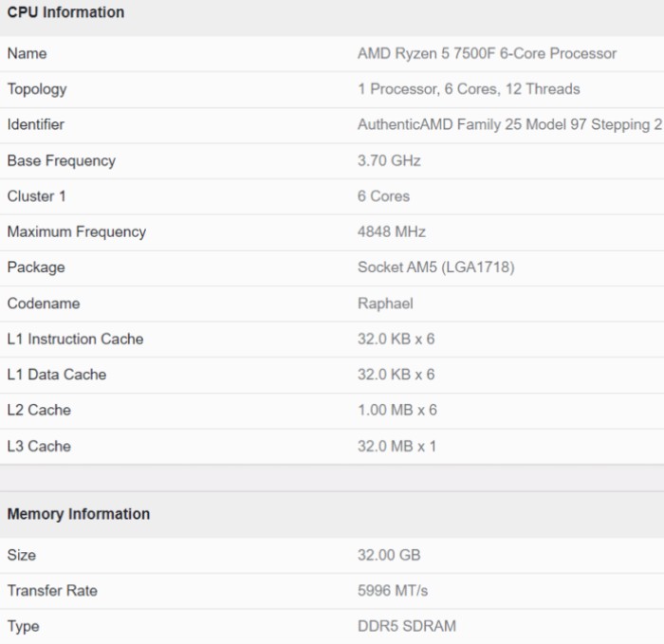
Task: Click the L1 Data Cache label
Action: pyautogui.click(x=56, y=375)
